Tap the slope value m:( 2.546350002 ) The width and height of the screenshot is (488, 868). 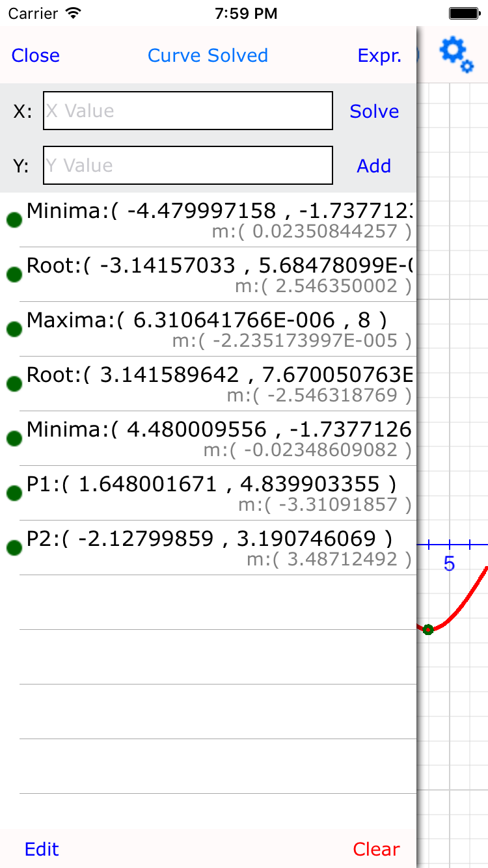point(323,286)
